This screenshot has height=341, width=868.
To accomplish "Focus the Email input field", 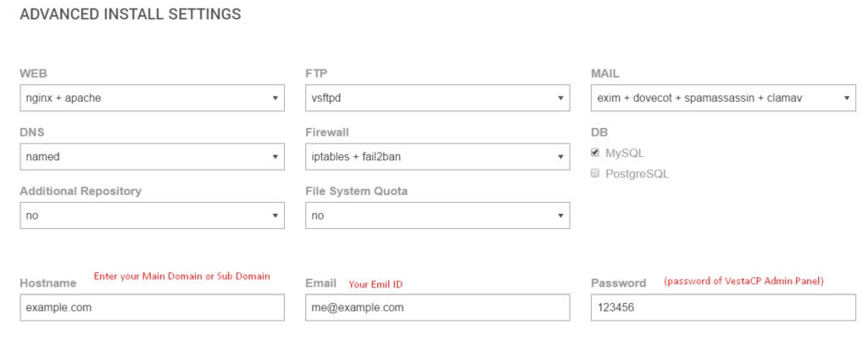I will tap(437, 307).
